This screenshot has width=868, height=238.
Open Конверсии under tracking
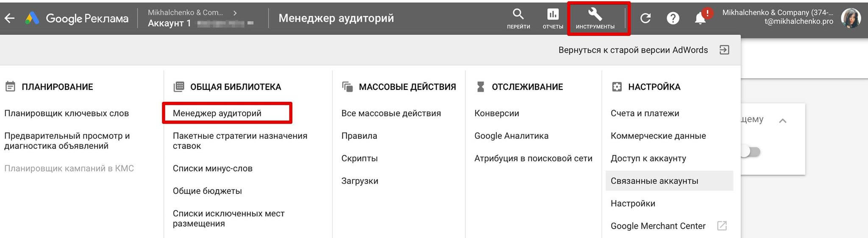tap(497, 113)
